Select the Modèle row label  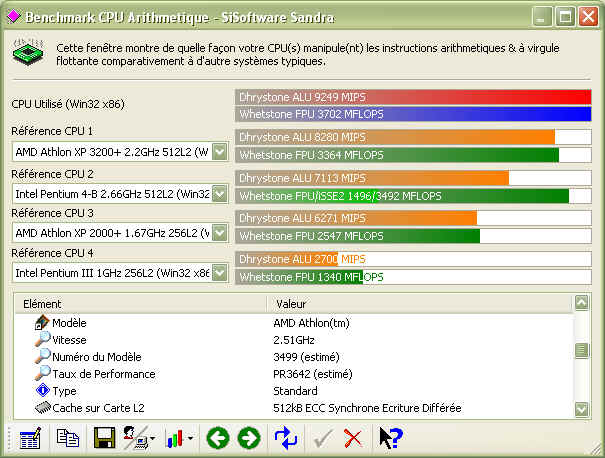[69, 323]
